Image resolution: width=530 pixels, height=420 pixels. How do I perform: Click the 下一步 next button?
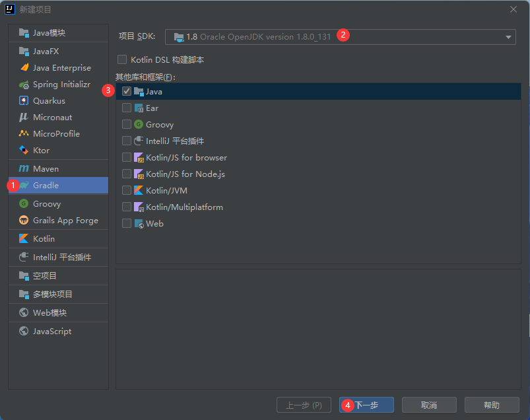(366, 405)
